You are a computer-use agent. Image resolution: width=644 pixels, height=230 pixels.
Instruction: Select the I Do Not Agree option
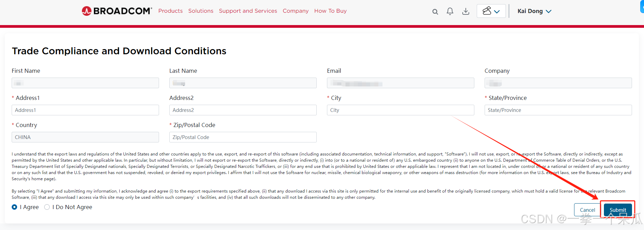point(47,207)
